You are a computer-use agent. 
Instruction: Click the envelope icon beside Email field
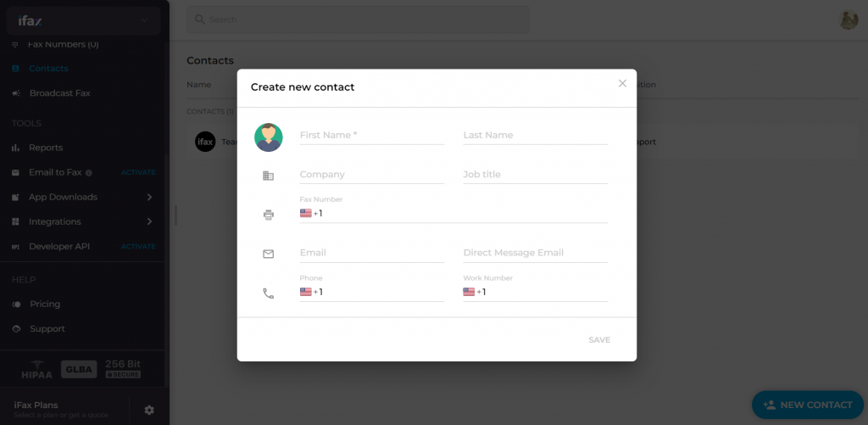pyautogui.click(x=269, y=254)
